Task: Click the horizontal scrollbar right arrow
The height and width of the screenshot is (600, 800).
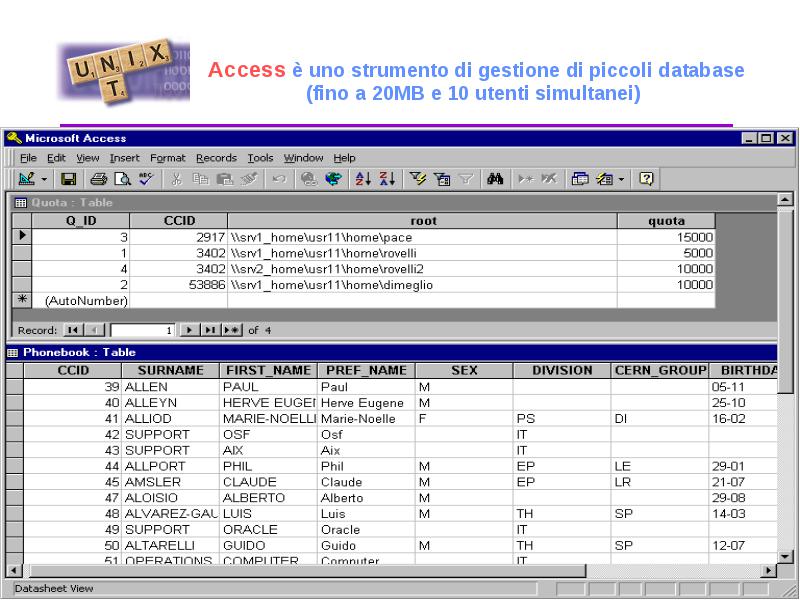Action: pos(768,570)
